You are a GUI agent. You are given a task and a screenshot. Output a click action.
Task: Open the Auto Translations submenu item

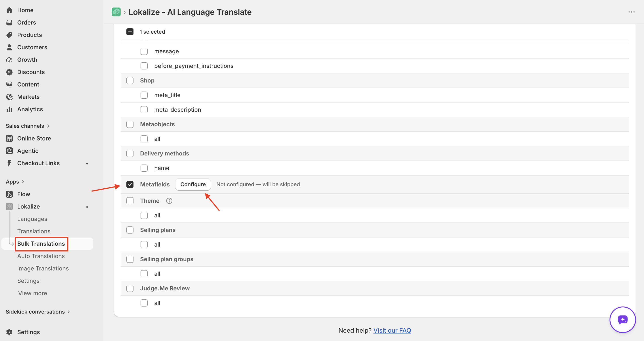click(x=41, y=256)
